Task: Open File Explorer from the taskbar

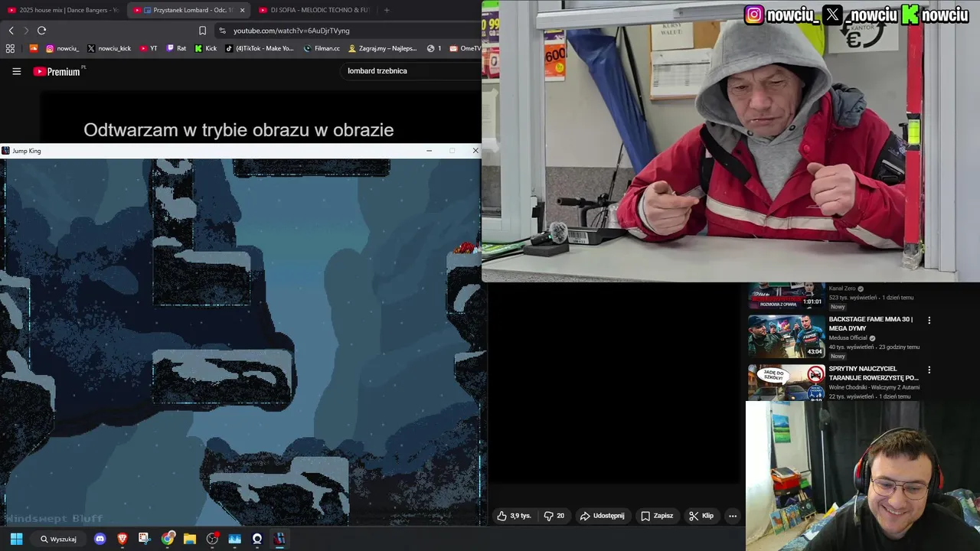Action: [190, 539]
